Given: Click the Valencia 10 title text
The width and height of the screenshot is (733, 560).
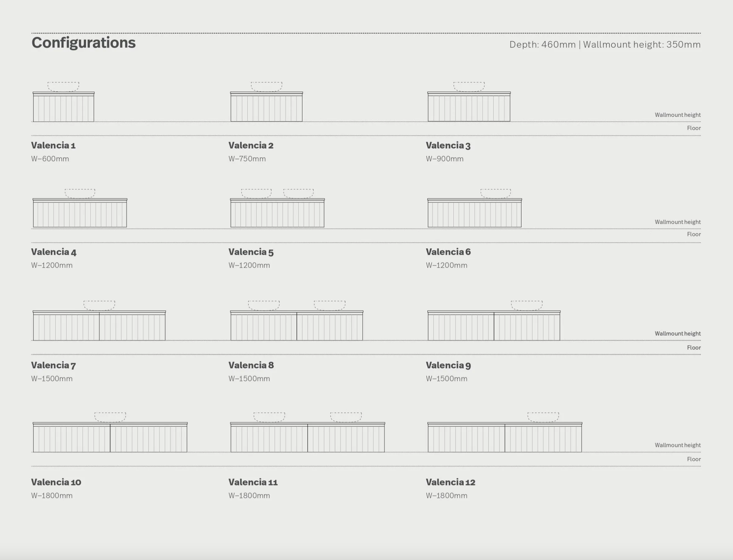Looking at the screenshot, I should tap(56, 482).
